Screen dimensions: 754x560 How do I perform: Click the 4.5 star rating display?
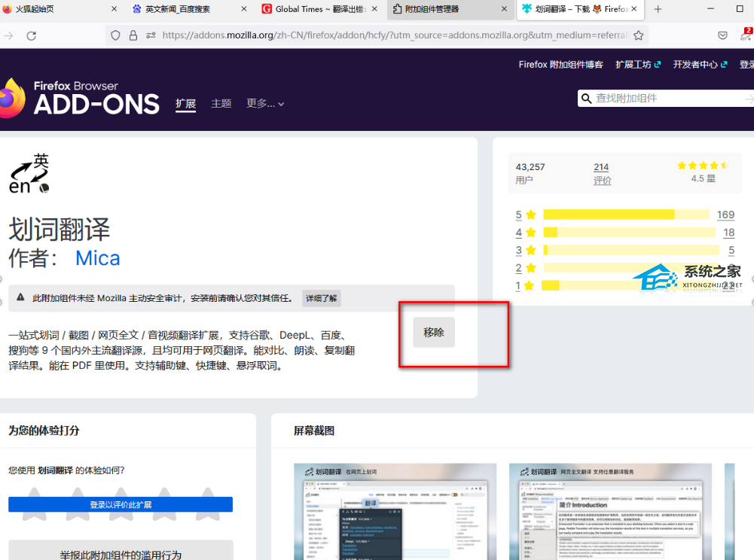click(x=703, y=172)
